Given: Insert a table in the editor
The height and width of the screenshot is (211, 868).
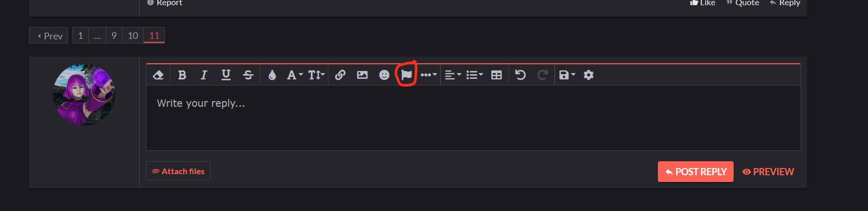Looking at the screenshot, I should (497, 75).
